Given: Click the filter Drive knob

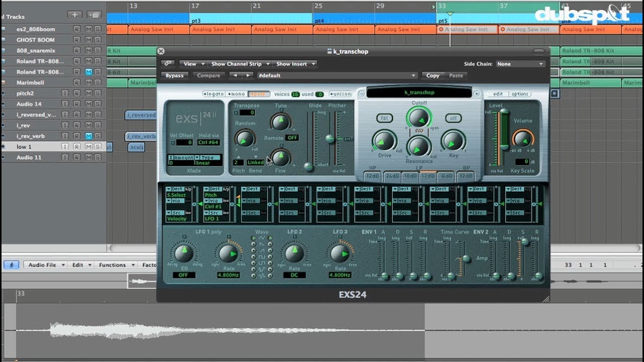Looking at the screenshot, I should tap(384, 141).
